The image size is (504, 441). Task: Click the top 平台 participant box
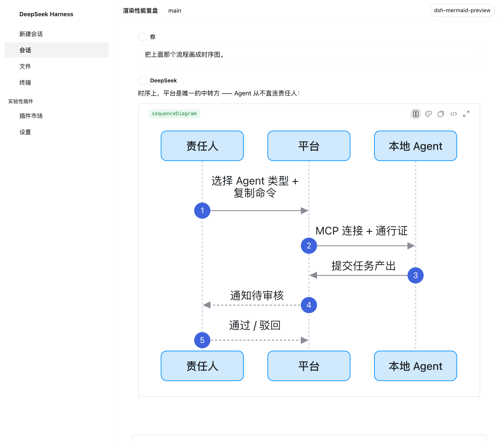[x=309, y=146]
